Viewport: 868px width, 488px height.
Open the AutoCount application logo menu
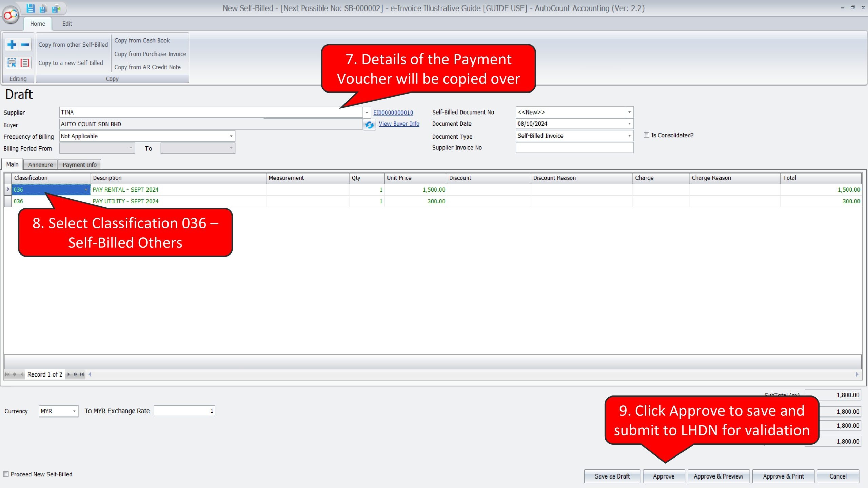click(x=10, y=15)
